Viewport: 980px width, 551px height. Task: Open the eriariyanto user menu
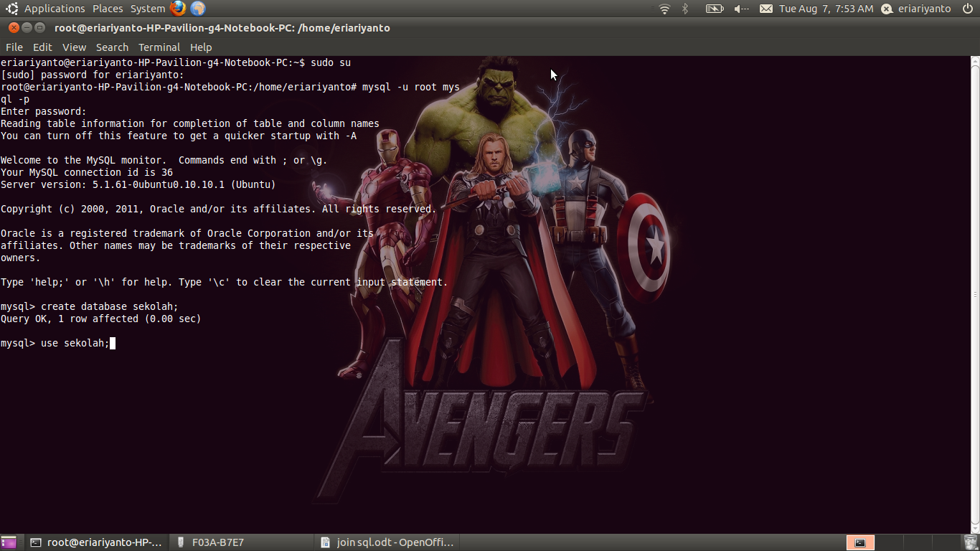916,9
